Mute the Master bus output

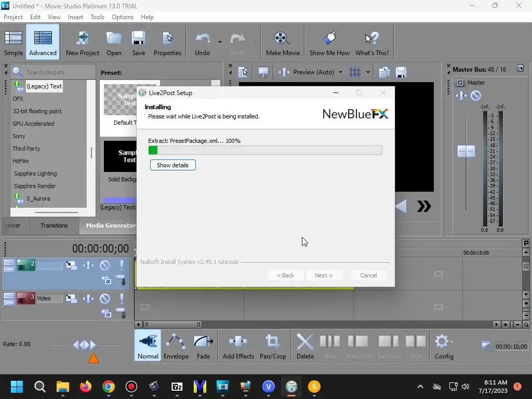(x=476, y=96)
